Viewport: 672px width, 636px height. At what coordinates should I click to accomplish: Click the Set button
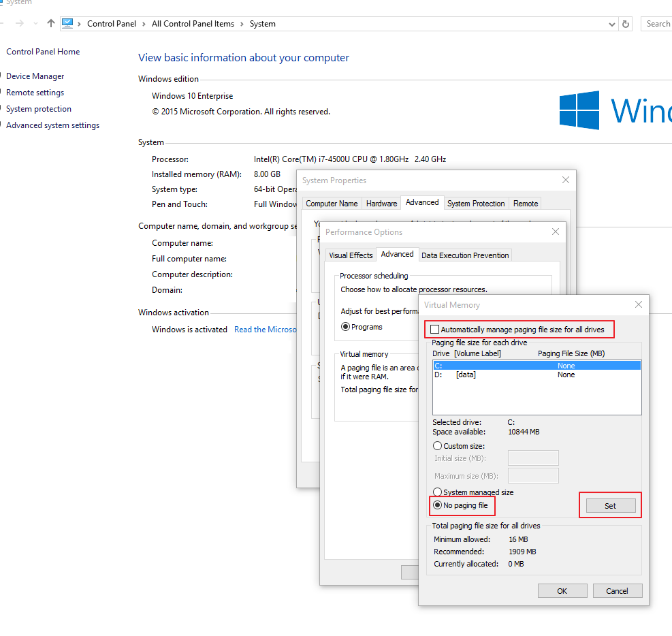(x=610, y=505)
